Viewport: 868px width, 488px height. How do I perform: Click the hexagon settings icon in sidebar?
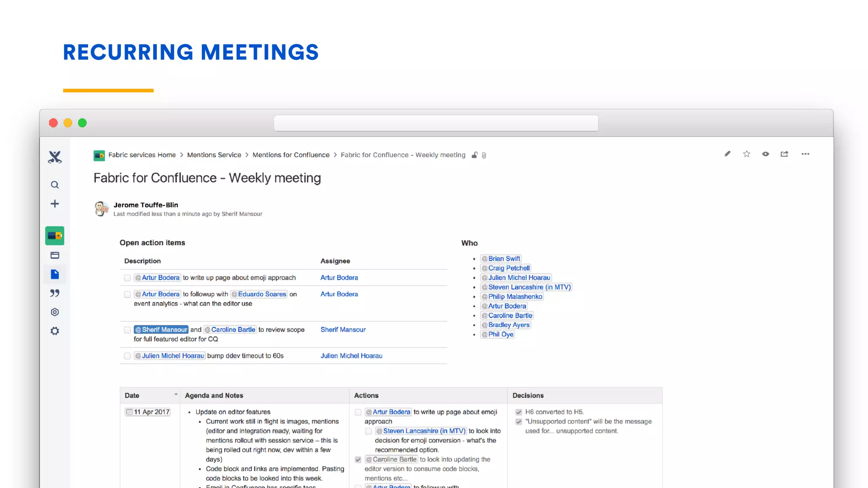tap(55, 312)
